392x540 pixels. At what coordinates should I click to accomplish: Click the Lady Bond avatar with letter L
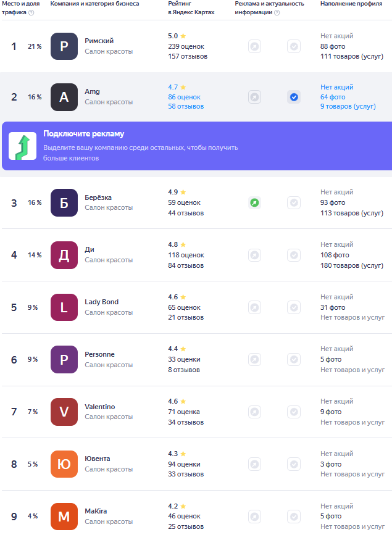64,307
